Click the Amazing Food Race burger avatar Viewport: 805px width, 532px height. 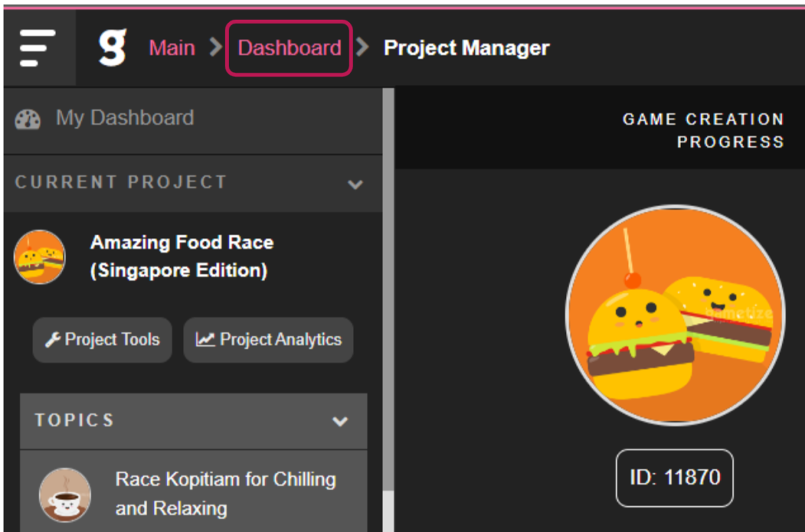tap(39, 257)
